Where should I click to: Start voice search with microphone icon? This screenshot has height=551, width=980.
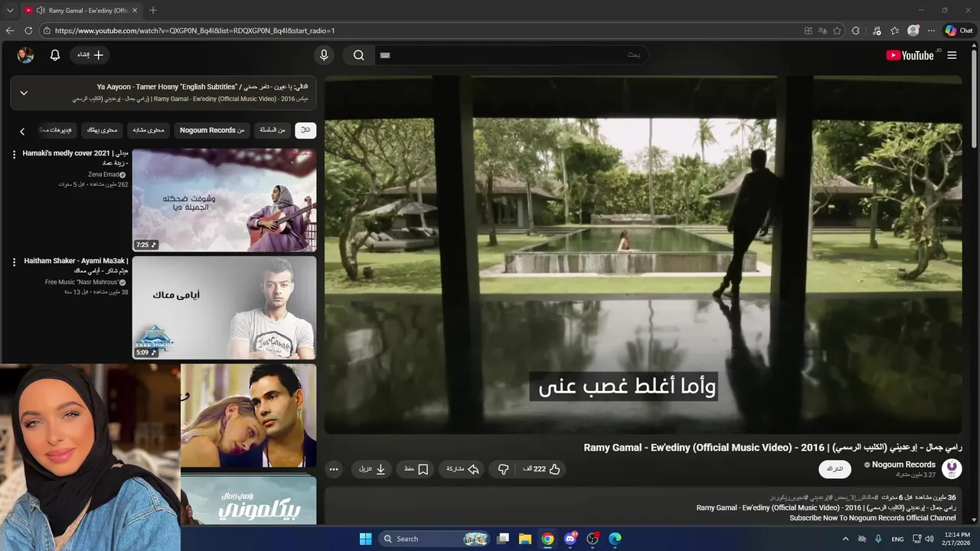[324, 55]
